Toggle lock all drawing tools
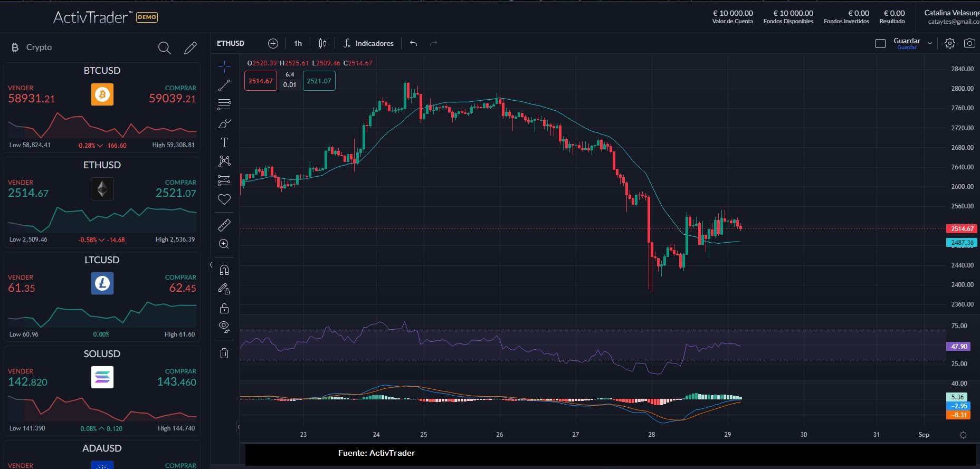The width and height of the screenshot is (980, 469). click(224, 308)
